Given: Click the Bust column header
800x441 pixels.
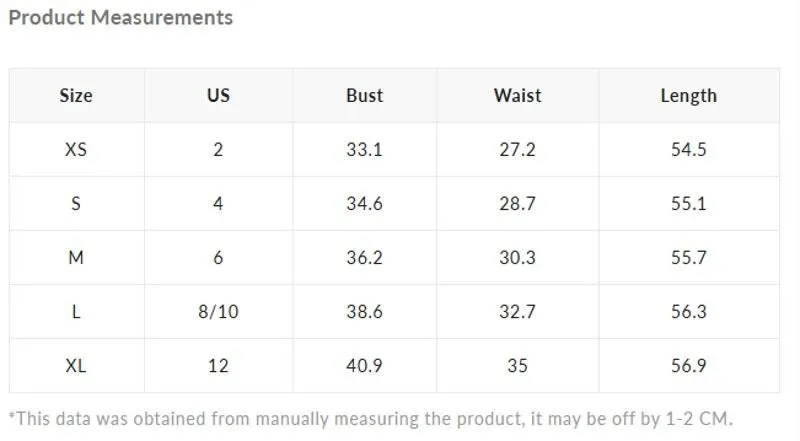Looking at the screenshot, I should tap(364, 95).
